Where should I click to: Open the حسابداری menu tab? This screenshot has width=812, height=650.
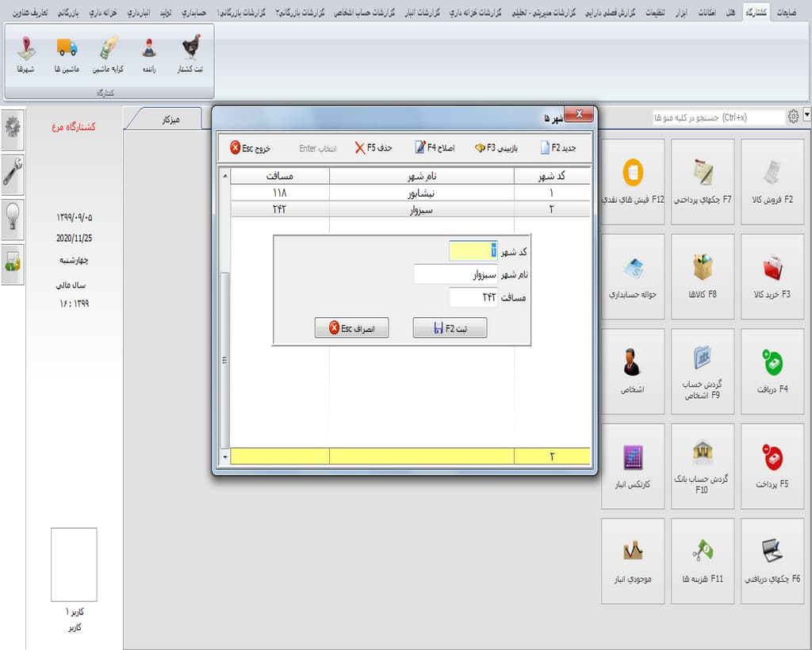(x=193, y=13)
